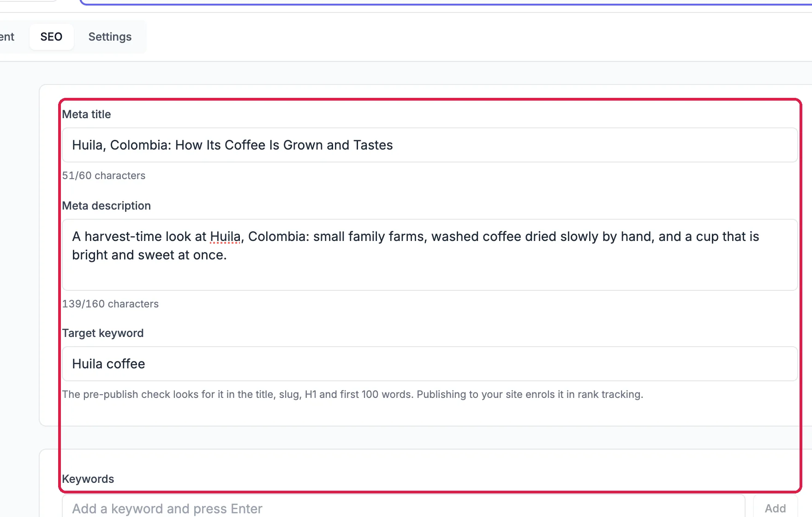This screenshot has width=812, height=517.
Task: Open the Settings tab
Action: coord(110,37)
